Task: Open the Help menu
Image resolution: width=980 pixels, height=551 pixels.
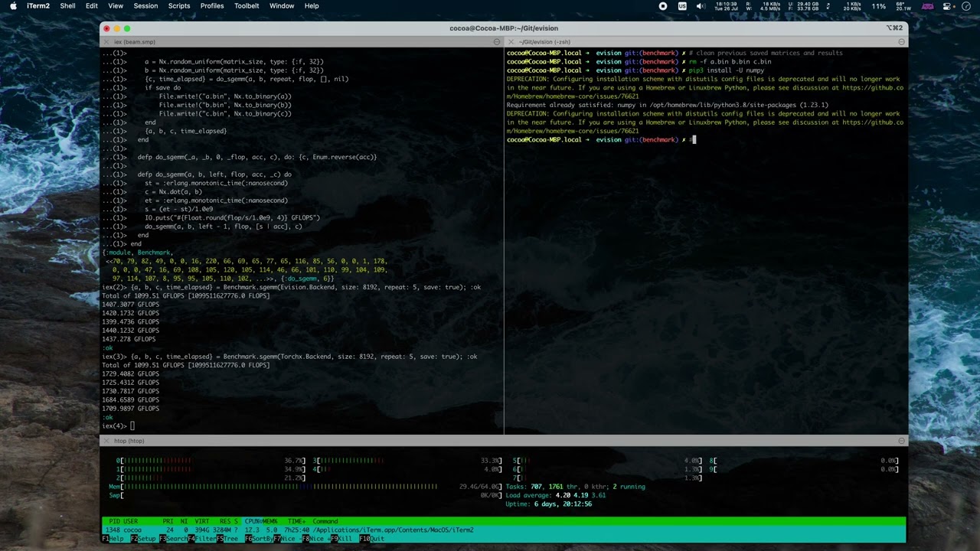Action: tap(312, 5)
